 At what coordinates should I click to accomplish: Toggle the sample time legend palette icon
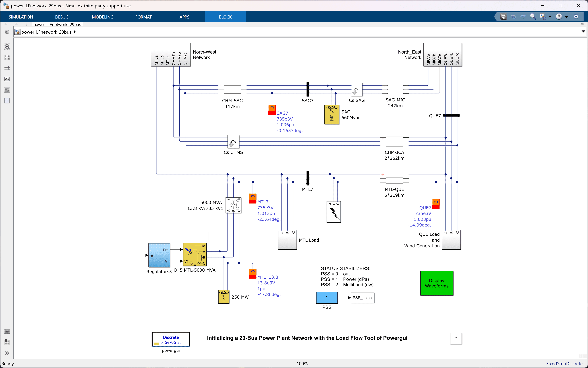(x=7, y=68)
